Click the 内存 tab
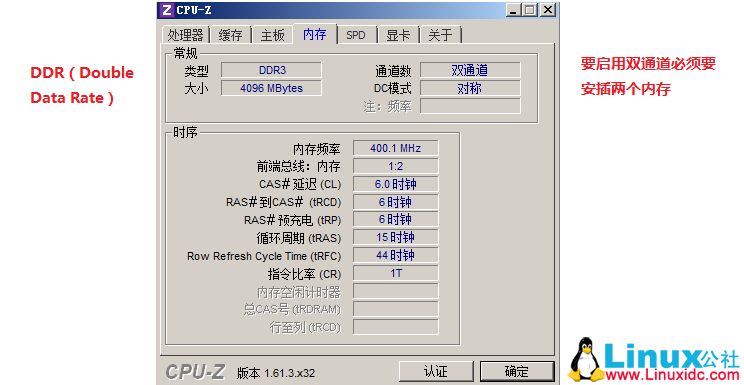The image size is (744, 385). (315, 34)
